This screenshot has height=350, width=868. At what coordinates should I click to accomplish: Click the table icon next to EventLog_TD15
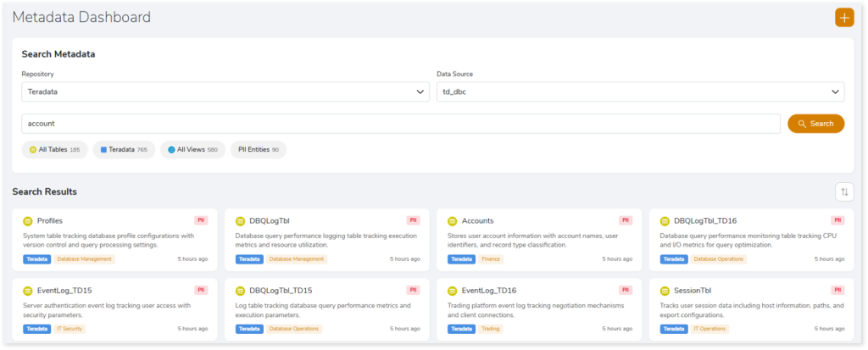coord(28,290)
